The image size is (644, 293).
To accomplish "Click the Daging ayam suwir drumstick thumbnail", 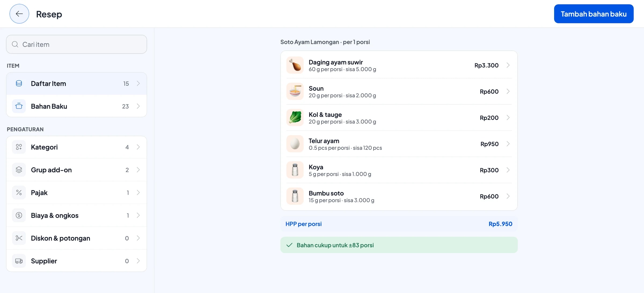I will (295, 65).
